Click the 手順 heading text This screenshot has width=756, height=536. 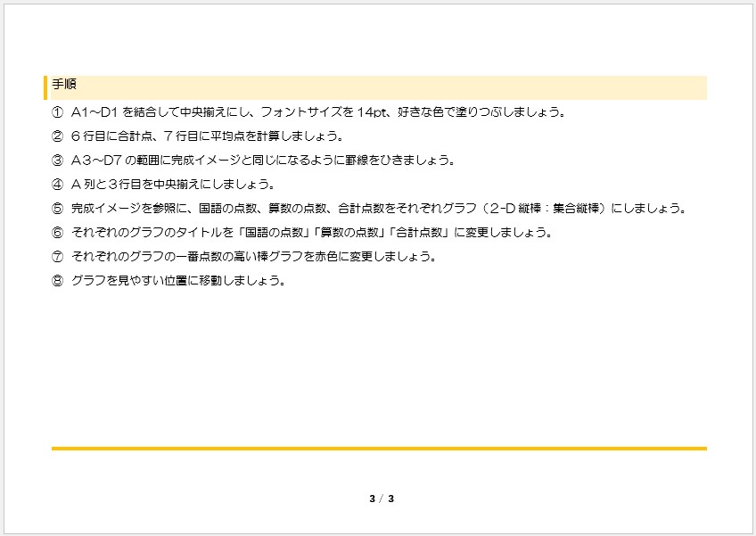pos(64,85)
